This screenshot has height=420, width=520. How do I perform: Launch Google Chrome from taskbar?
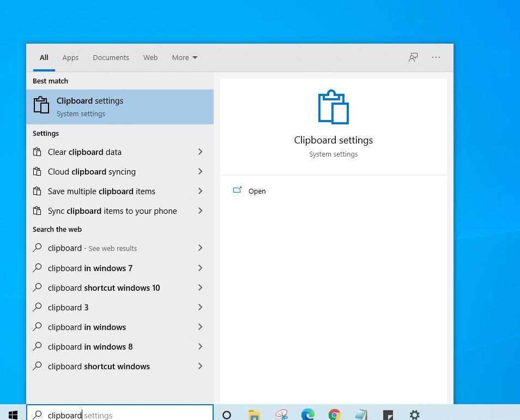pos(334,415)
